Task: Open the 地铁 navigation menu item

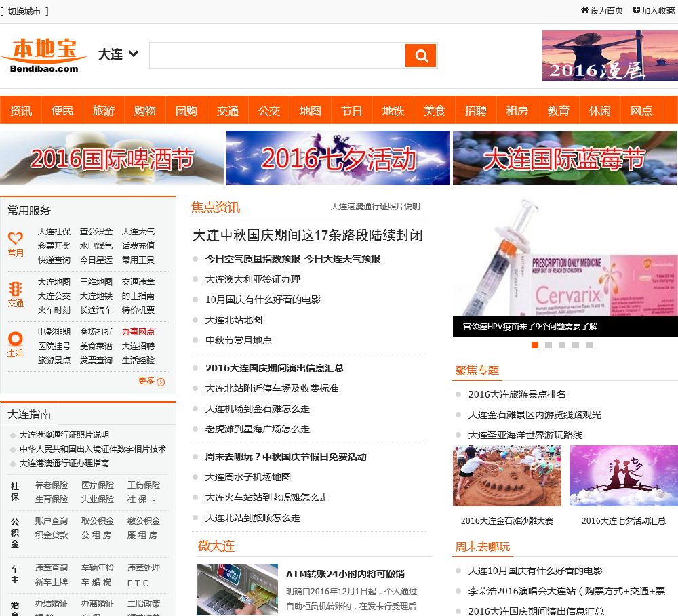Action: (x=393, y=110)
